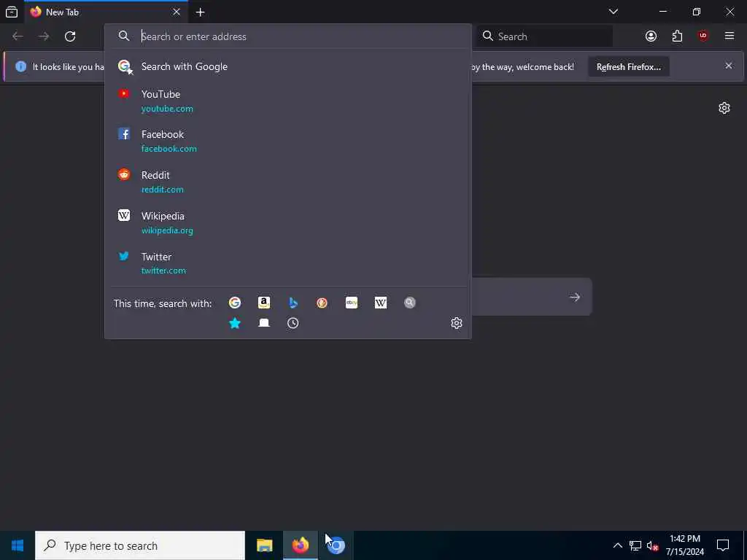The height and width of the screenshot is (560, 747).
Task: Dismiss the welcome back notification bar
Action: tap(729, 66)
